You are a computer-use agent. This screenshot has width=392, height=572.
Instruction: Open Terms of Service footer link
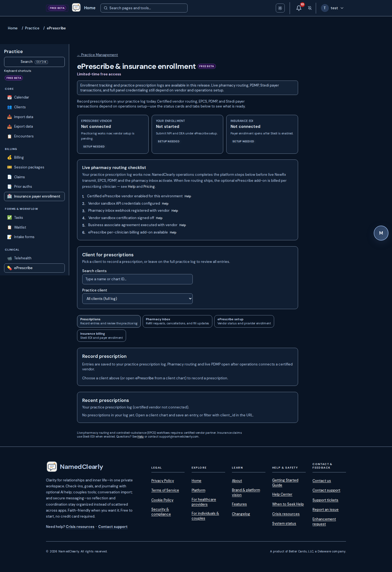[x=165, y=490]
